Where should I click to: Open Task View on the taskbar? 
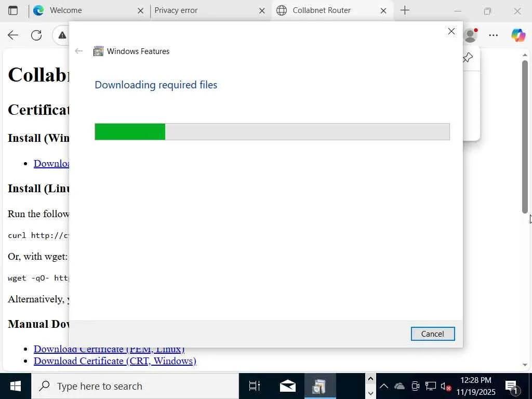[x=254, y=386]
